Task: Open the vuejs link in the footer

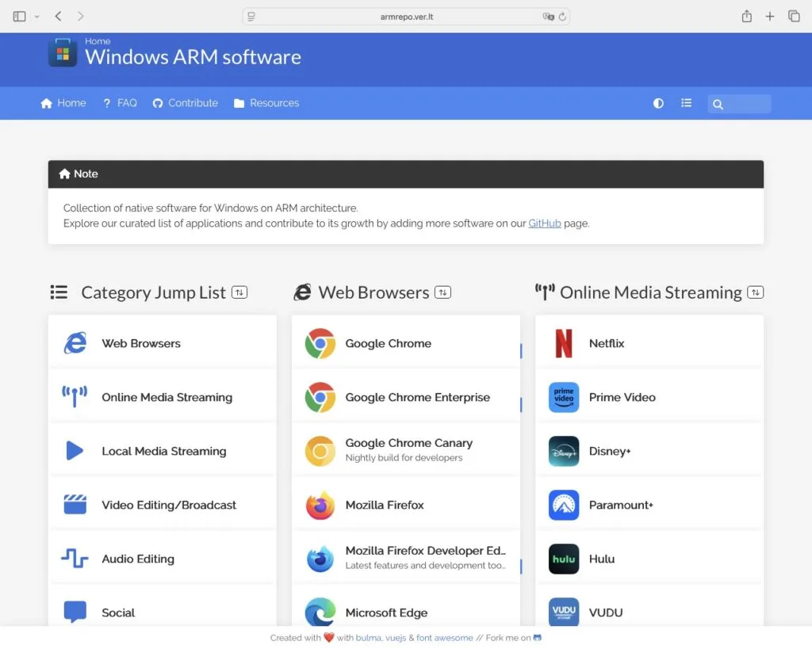Action: (396, 638)
